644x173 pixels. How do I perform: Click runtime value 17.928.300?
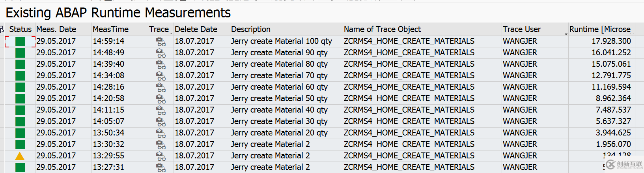pyautogui.click(x=611, y=41)
